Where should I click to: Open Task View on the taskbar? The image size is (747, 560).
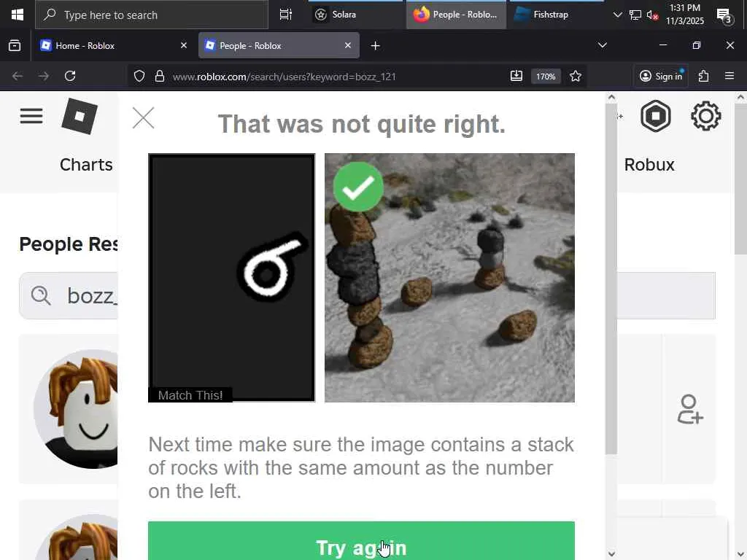[x=285, y=15]
